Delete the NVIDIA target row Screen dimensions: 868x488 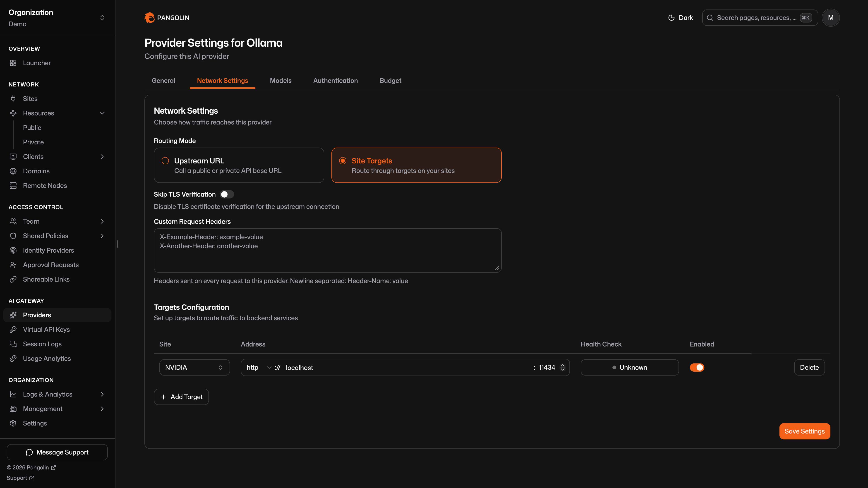coord(809,367)
